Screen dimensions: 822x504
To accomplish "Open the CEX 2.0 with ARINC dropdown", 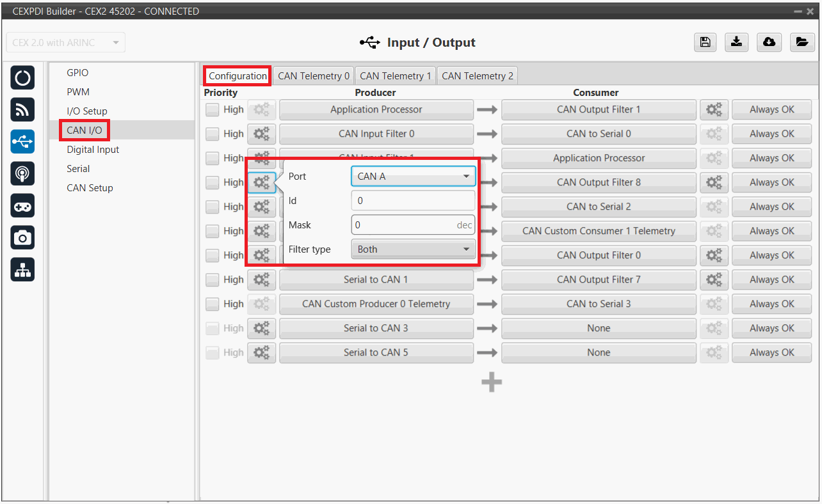I will point(65,43).
